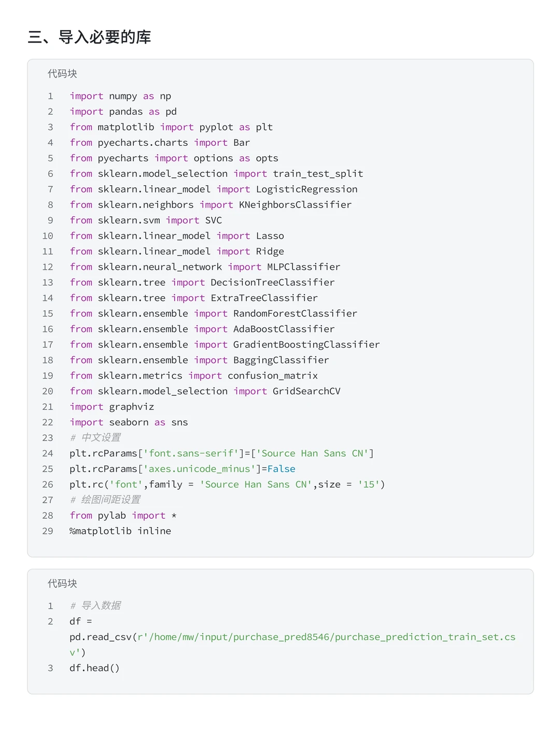Screen dimensions: 560x747
Task: Click the comment '# 绘图间距设置'
Action: 105,500
